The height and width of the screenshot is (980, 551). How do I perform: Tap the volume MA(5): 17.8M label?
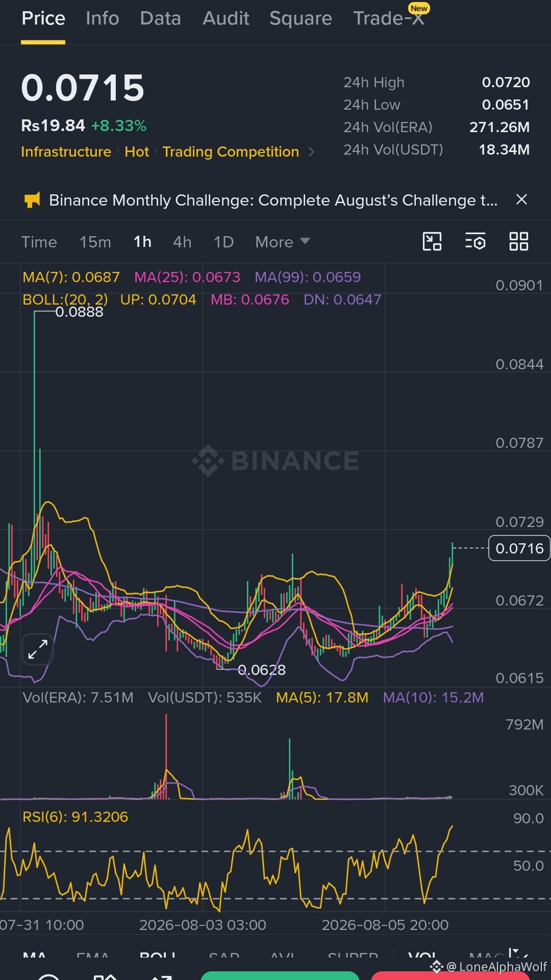pos(322,697)
